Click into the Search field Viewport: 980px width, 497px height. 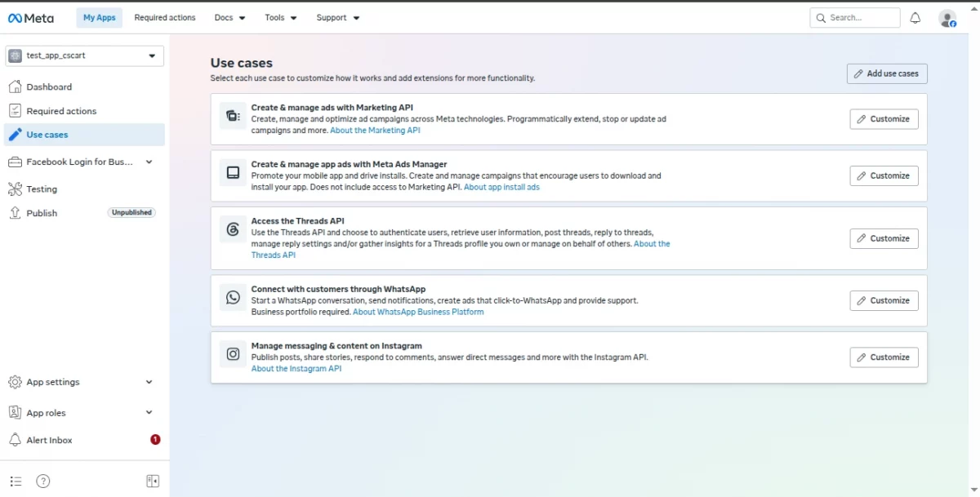pyautogui.click(x=855, y=18)
